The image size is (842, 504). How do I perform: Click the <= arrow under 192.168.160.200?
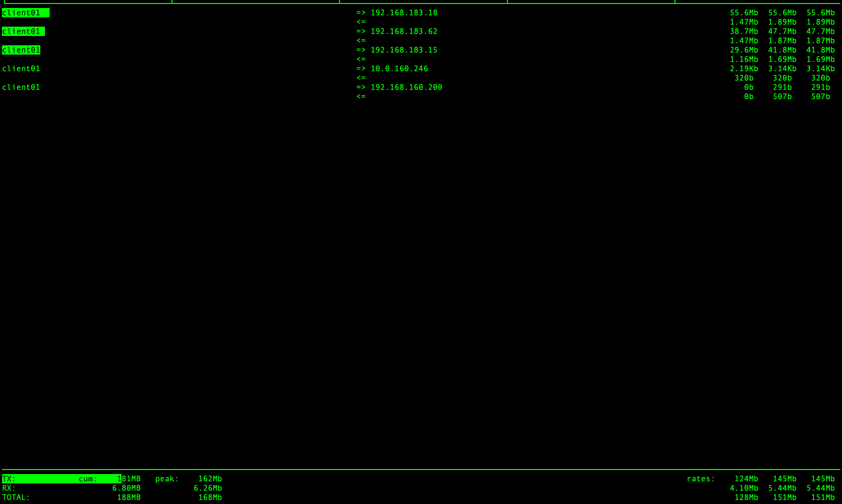pos(361,97)
